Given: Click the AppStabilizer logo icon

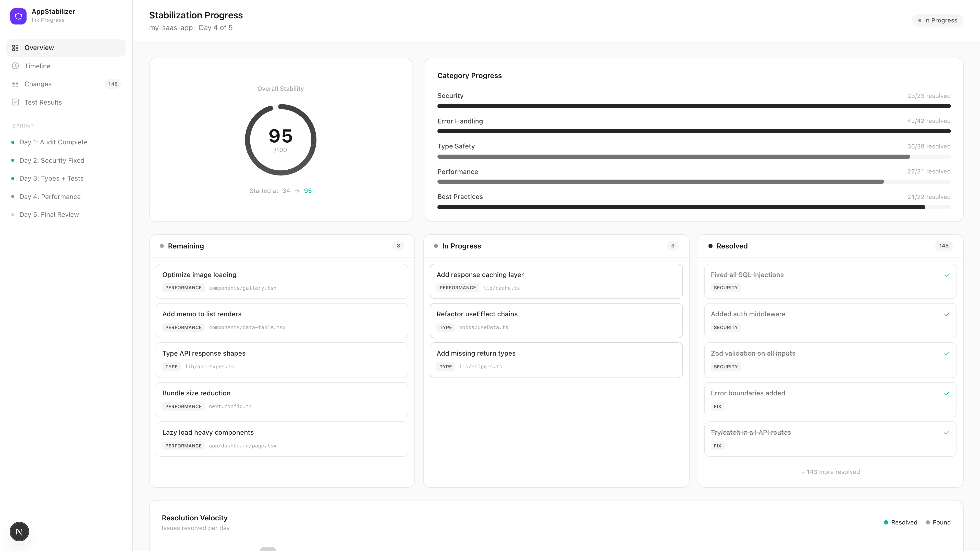Looking at the screenshot, I should [x=18, y=16].
